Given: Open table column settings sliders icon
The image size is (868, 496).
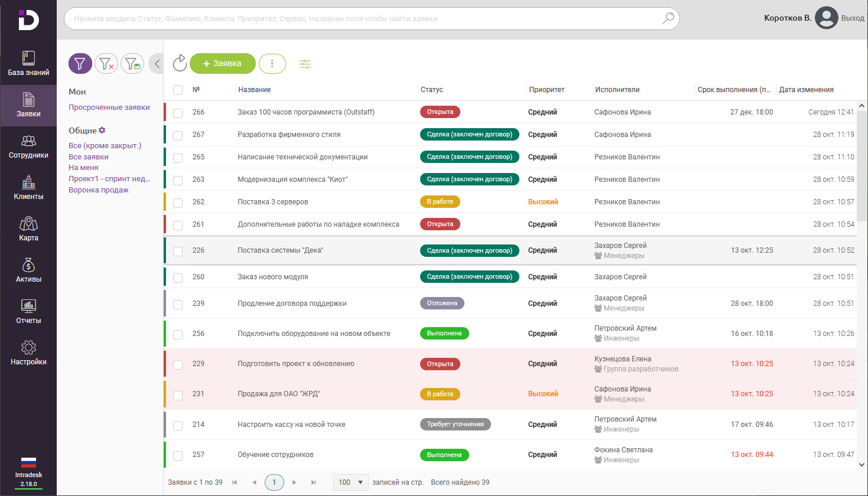Looking at the screenshot, I should click(305, 64).
